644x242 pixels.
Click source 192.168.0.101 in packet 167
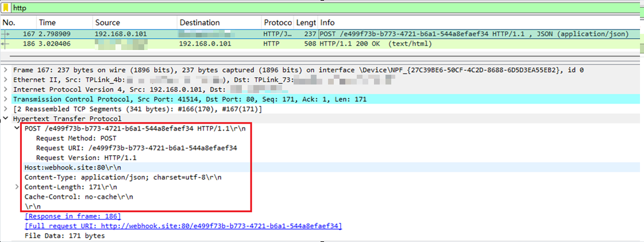[121, 34]
